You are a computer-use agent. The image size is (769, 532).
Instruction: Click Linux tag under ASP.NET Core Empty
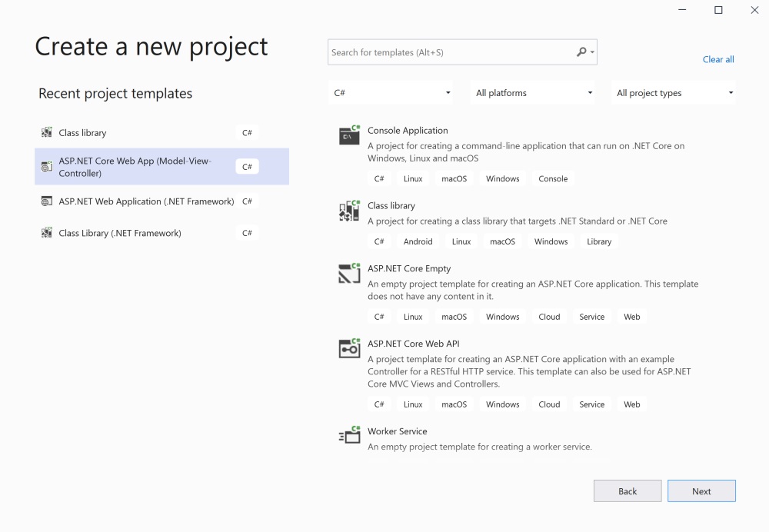pyautogui.click(x=413, y=317)
